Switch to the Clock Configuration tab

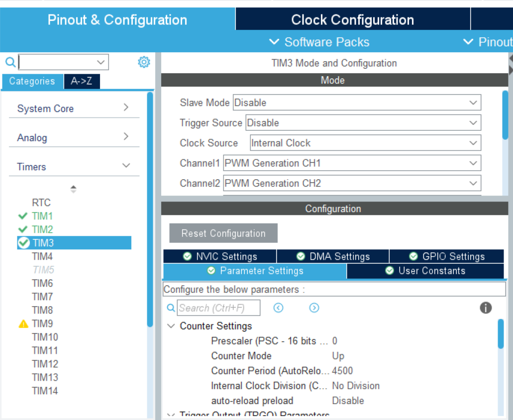click(352, 20)
